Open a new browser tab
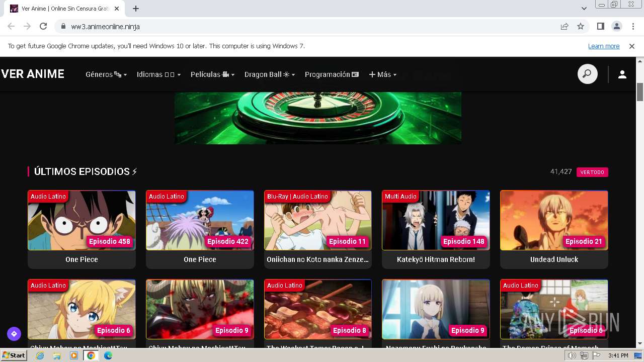Screen dimensions: 644x362 tap(136, 9)
